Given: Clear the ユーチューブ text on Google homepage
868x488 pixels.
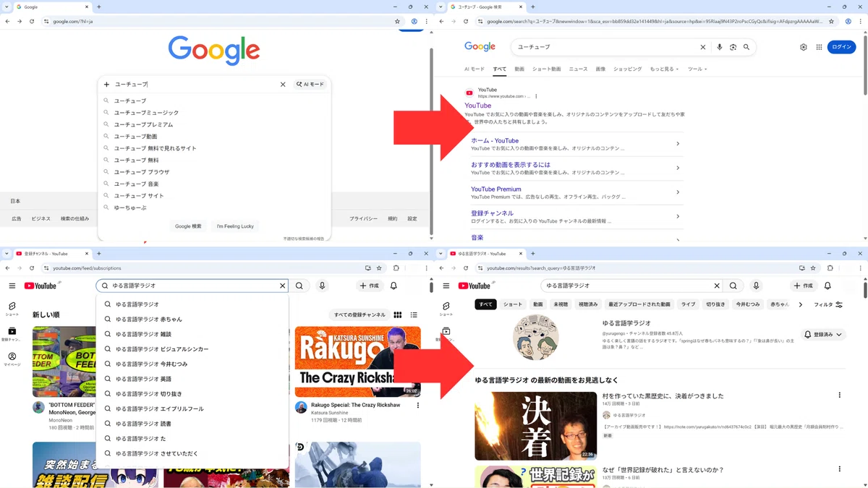Looking at the screenshot, I should [283, 85].
